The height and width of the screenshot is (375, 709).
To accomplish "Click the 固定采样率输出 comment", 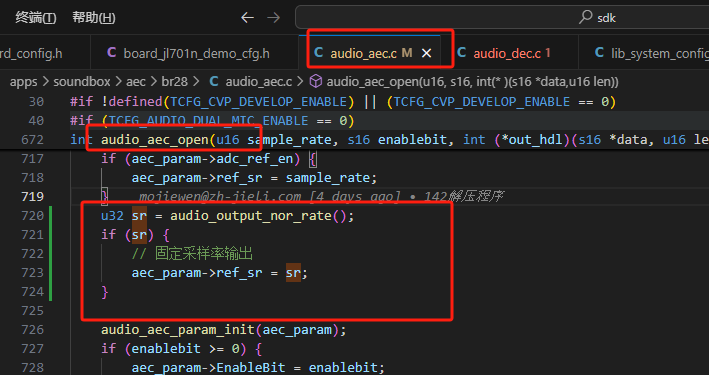I will coord(192,254).
